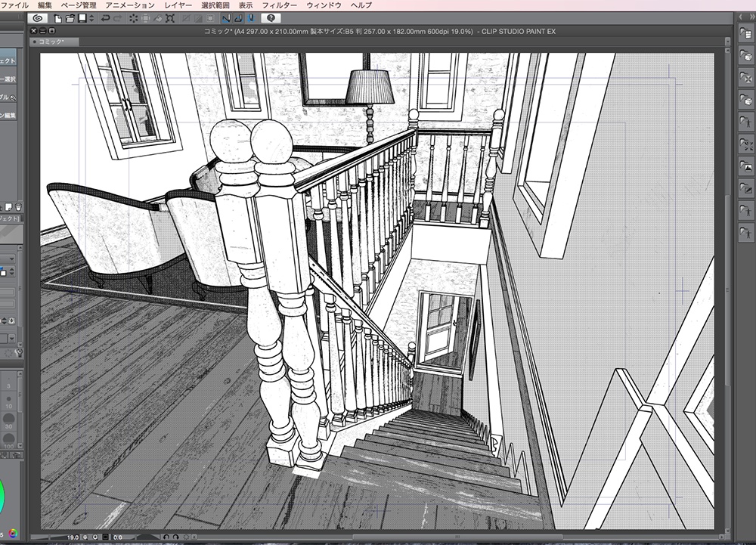Click the Redo arrow in the toolbar
Image resolution: width=756 pixels, height=545 pixels.
click(116, 19)
